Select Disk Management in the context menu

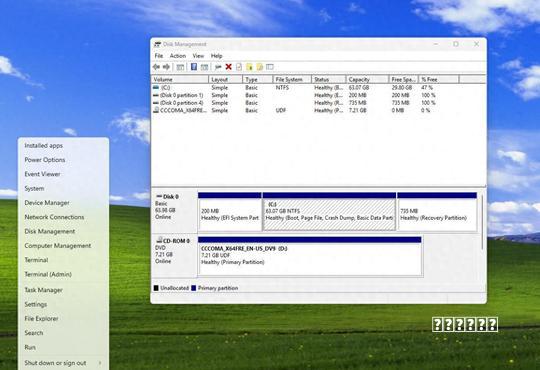point(64,232)
